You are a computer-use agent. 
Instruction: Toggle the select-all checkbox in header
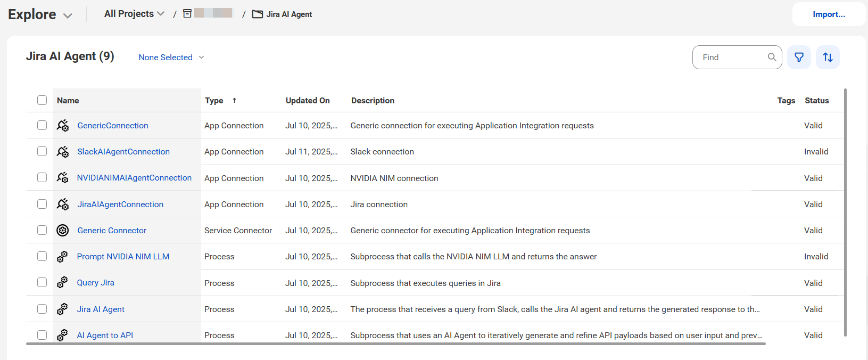click(42, 100)
